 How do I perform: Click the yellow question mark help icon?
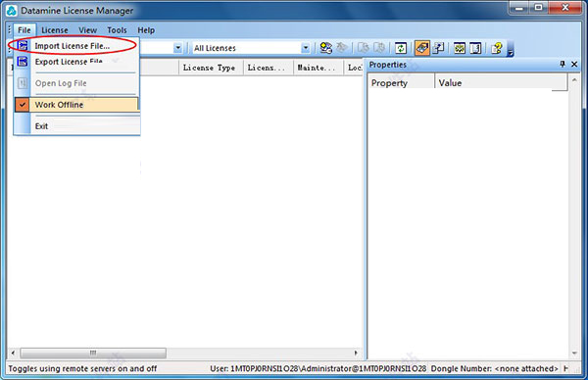(x=497, y=48)
